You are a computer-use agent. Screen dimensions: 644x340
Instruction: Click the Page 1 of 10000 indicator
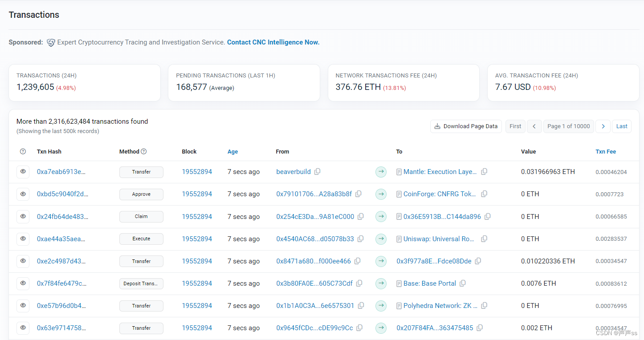click(x=568, y=126)
